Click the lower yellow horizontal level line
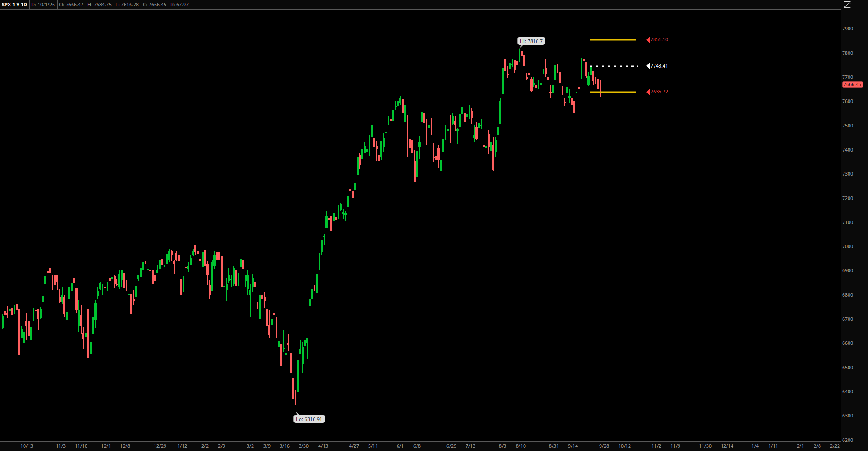This screenshot has width=868, height=451. pos(613,92)
